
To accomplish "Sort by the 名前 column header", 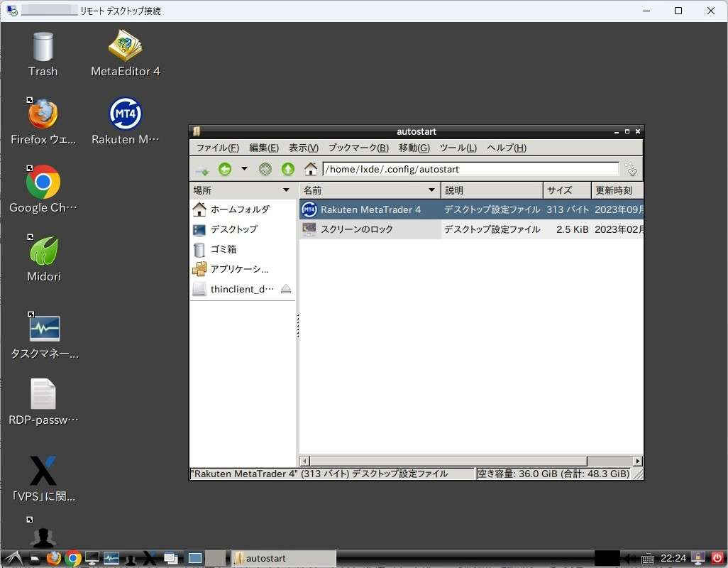I will coord(370,190).
